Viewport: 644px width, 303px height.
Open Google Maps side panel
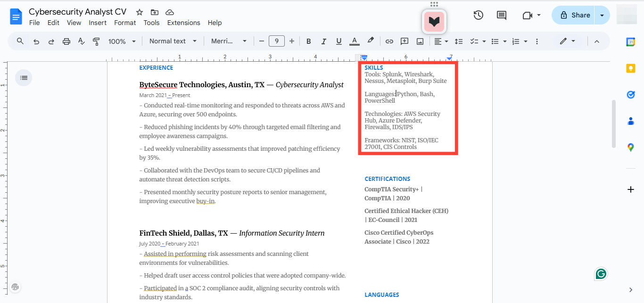tap(631, 147)
